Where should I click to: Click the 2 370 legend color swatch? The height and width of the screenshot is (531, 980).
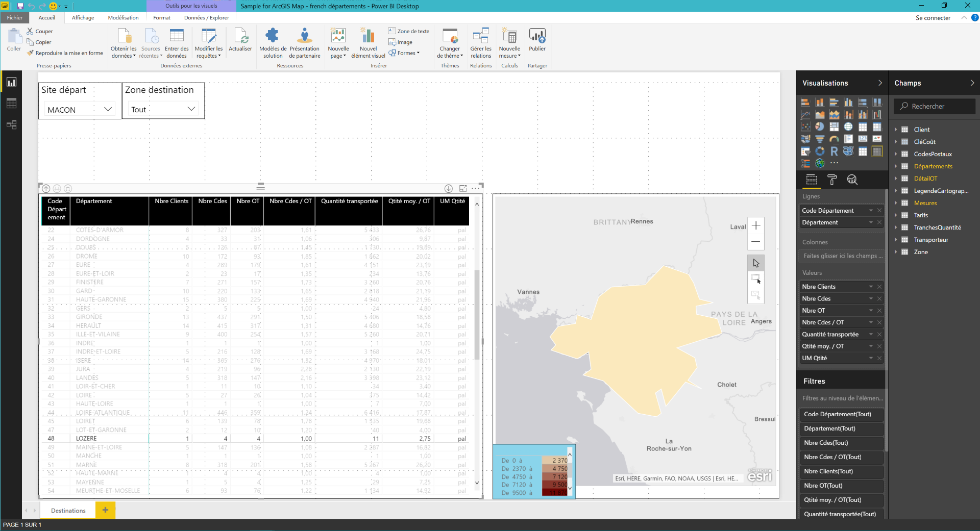(x=555, y=460)
